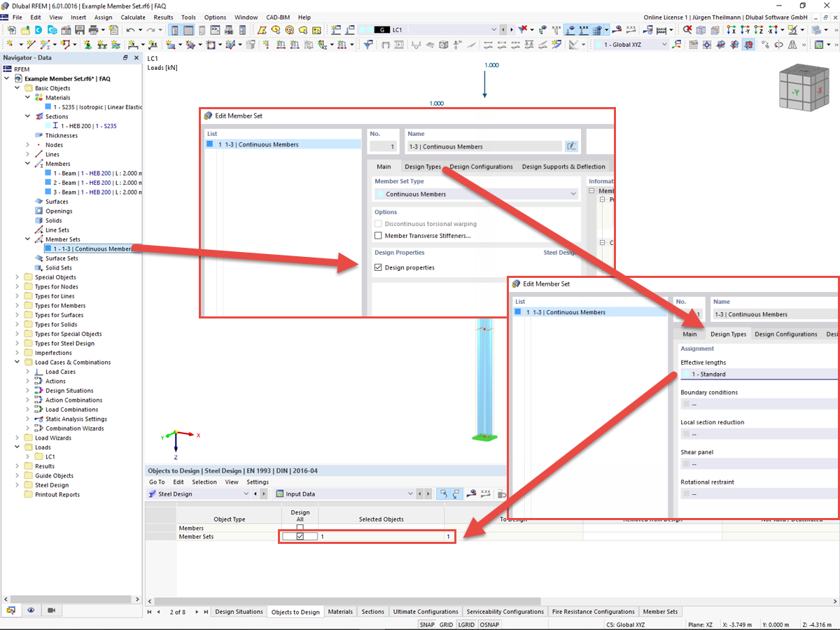Uncheck the Member Sets design checkbox
The image size is (840, 630).
[x=300, y=535]
